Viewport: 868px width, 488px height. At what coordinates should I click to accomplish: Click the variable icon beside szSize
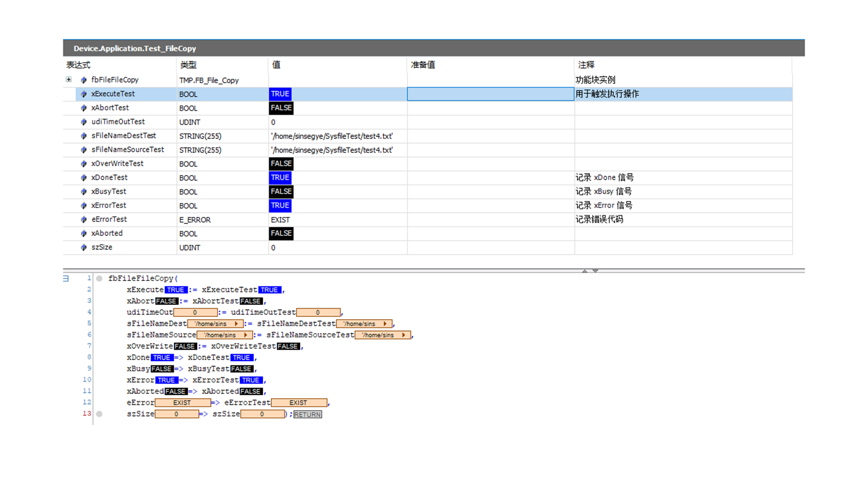click(x=84, y=248)
